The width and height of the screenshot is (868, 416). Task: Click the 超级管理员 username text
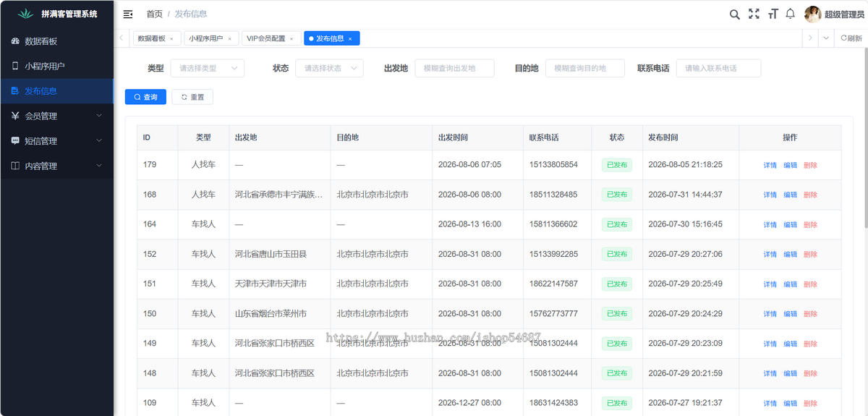coord(844,14)
